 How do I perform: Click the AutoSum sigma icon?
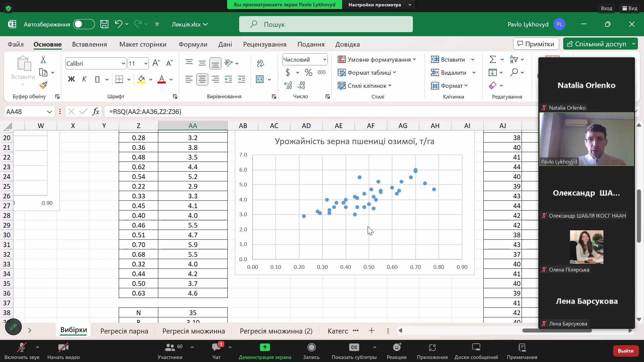point(492,60)
